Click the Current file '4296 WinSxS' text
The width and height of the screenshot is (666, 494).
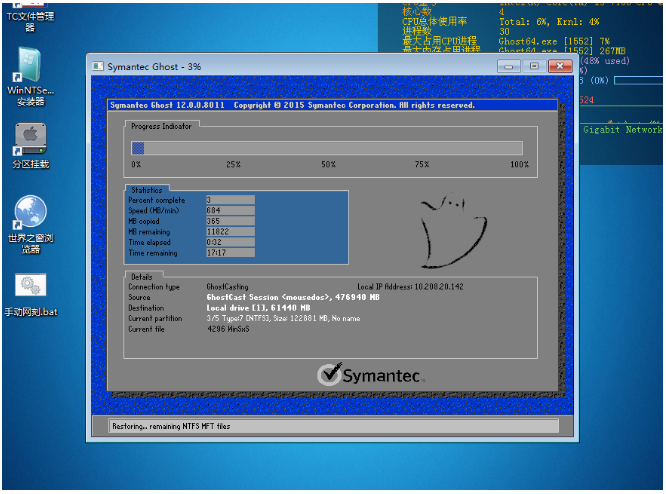pyautogui.click(x=228, y=329)
